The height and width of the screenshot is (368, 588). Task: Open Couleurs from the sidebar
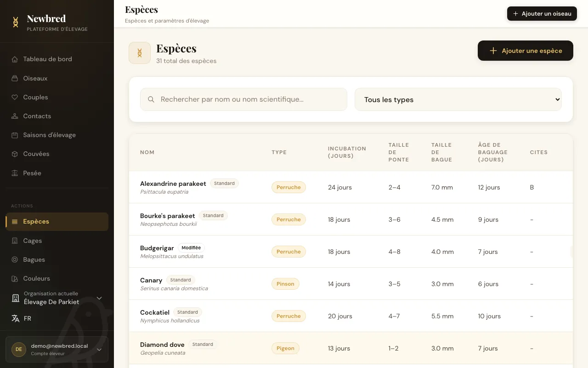pyautogui.click(x=57, y=278)
